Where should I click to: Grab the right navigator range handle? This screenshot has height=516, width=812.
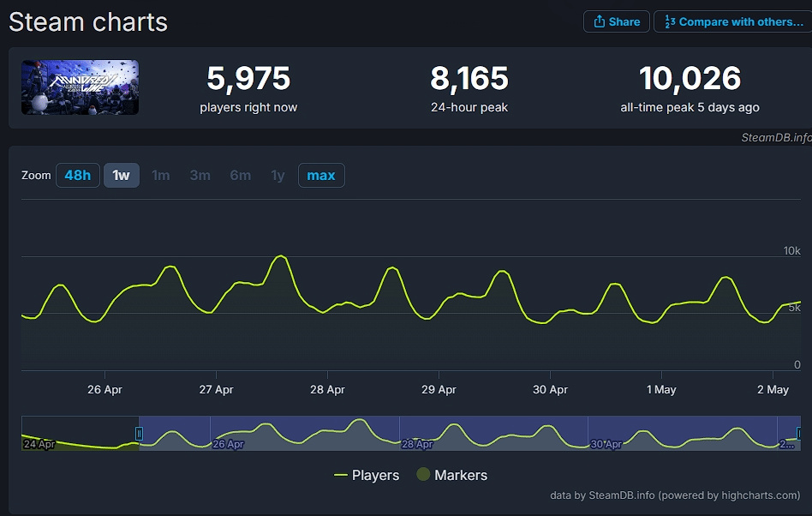(x=799, y=433)
